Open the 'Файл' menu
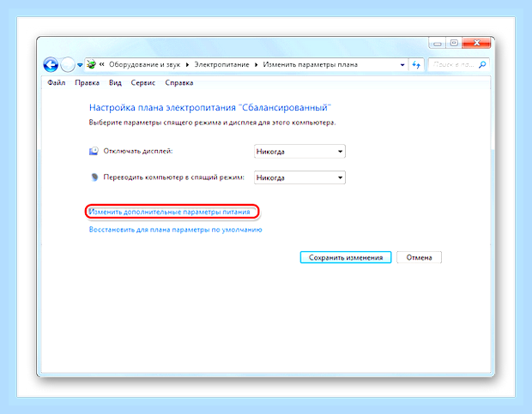This screenshot has width=532, height=414. point(57,82)
